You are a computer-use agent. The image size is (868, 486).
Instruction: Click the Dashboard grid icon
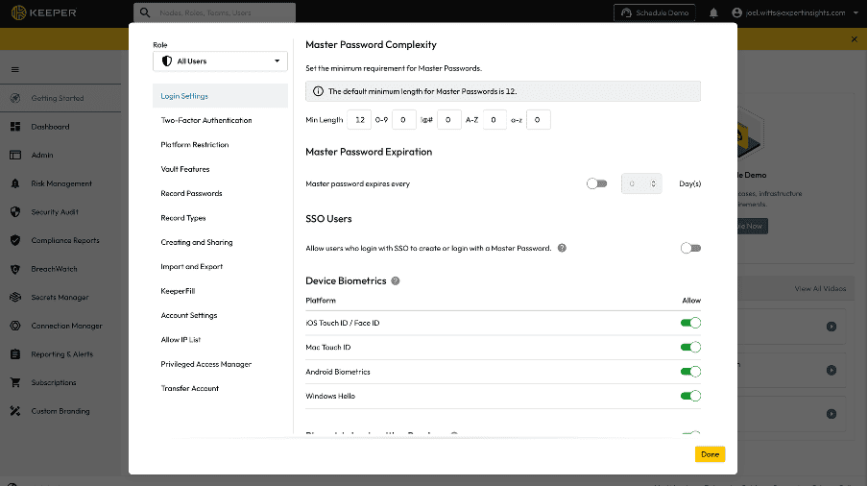15,127
